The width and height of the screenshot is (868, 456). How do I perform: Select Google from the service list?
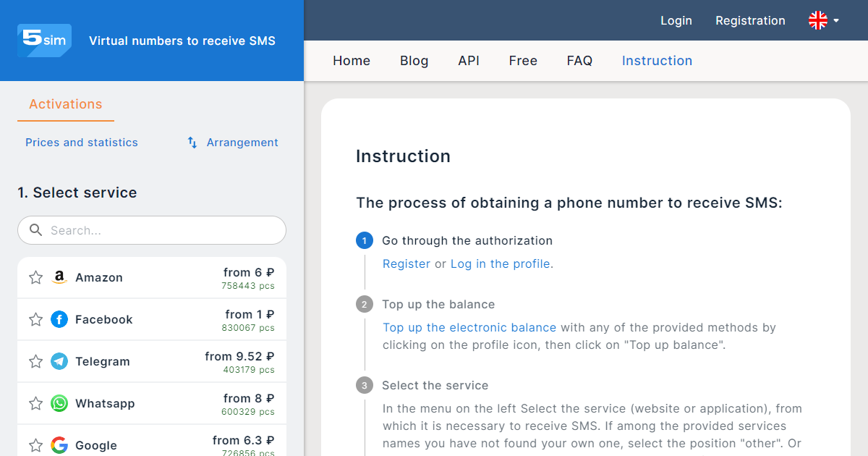coord(152,441)
